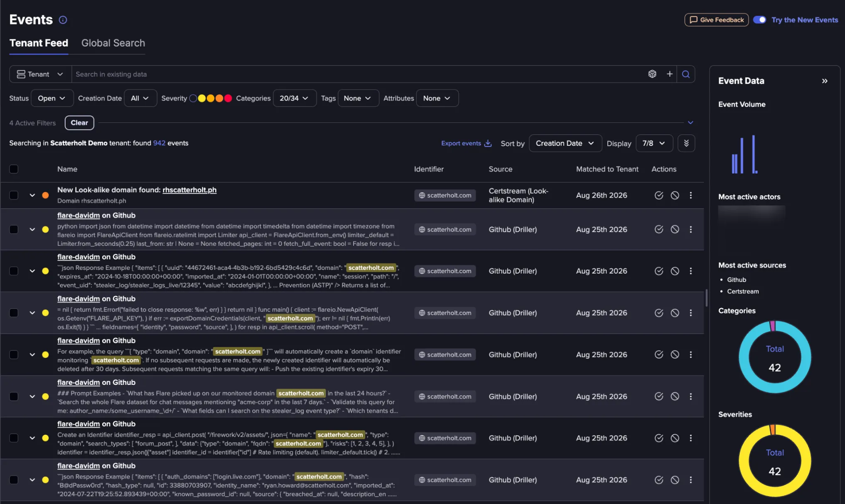Image resolution: width=845 pixels, height=504 pixels.
Task: Open the Categories 20/34 dropdown
Action: [294, 98]
